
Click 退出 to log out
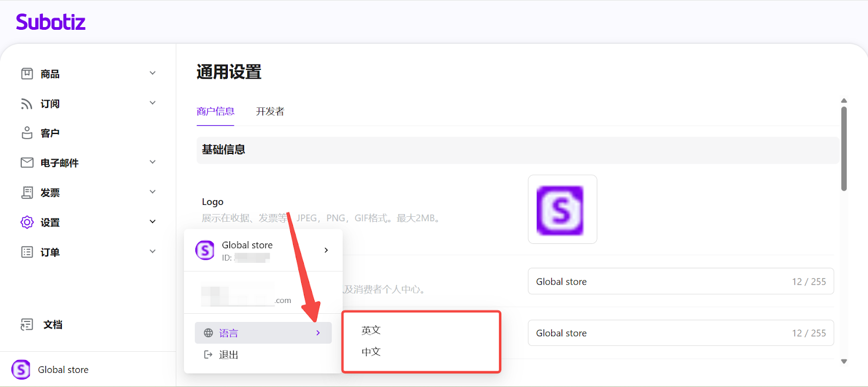[228, 355]
